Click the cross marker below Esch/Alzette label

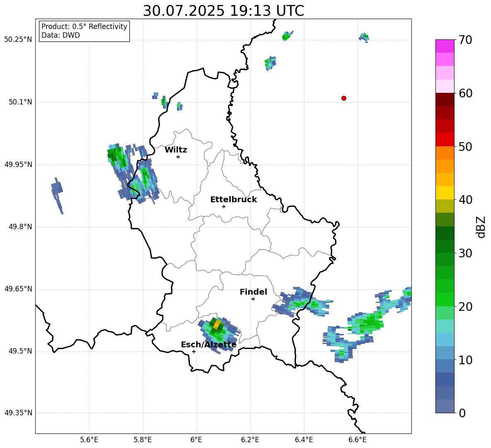pos(194,351)
